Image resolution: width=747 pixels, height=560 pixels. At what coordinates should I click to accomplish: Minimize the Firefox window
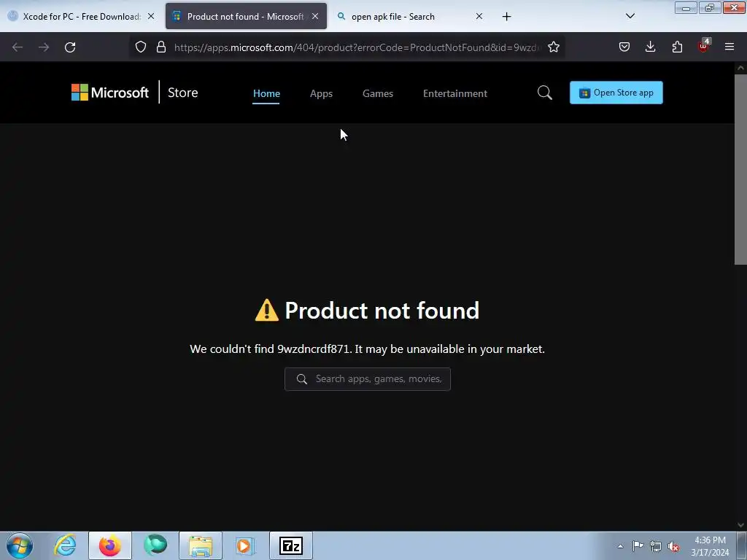pyautogui.click(x=686, y=8)
